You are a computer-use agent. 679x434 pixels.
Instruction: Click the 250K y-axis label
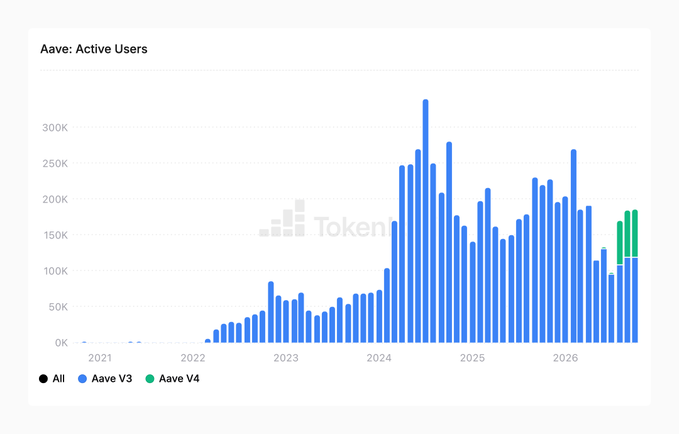[55, 164]
